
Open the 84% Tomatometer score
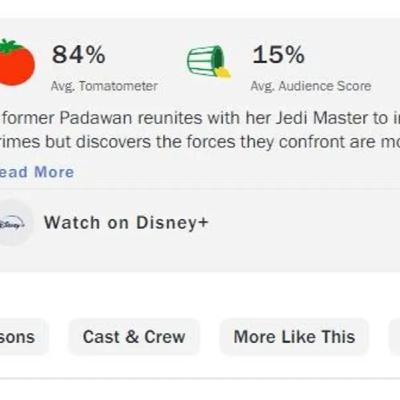(x=79, y=54)
